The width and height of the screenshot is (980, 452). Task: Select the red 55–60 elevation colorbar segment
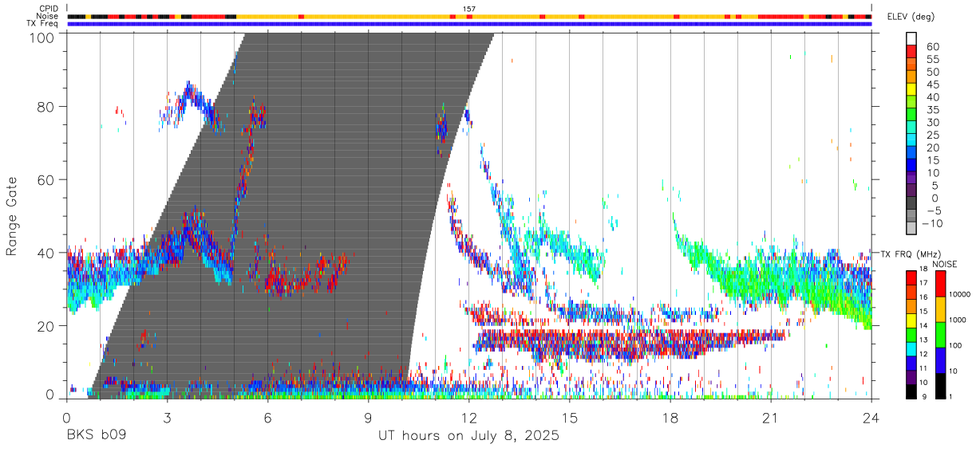[x=911, y=50]
